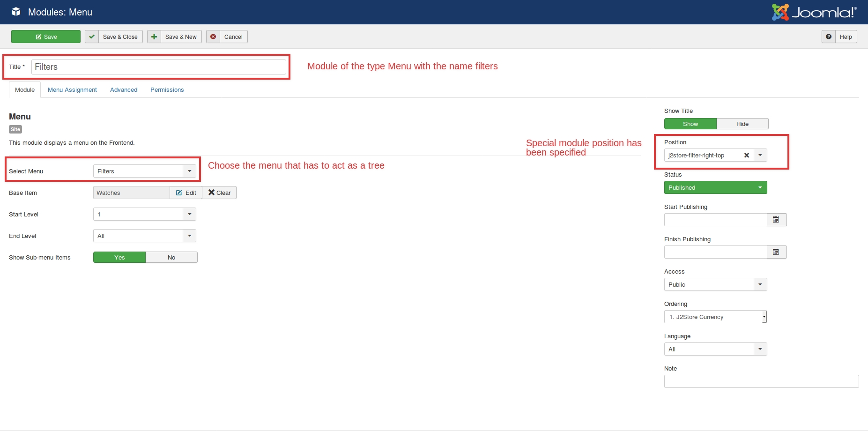
Task: Click the plus icon for Save & New
Action: tap(154, 37)
